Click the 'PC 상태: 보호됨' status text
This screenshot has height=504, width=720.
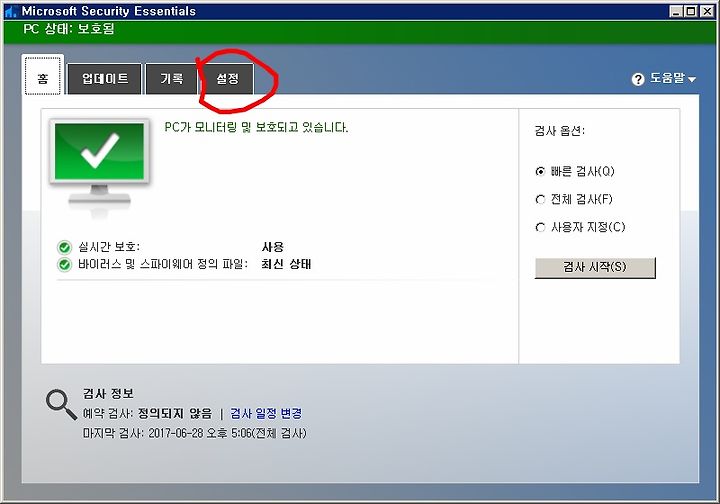tap(69, 29)
